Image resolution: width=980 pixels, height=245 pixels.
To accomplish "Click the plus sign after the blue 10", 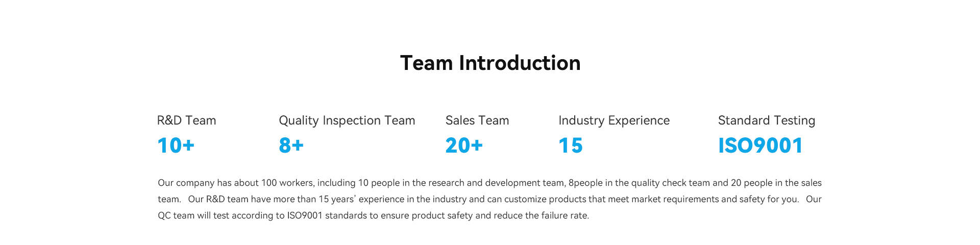I will (x=188, y=145).
